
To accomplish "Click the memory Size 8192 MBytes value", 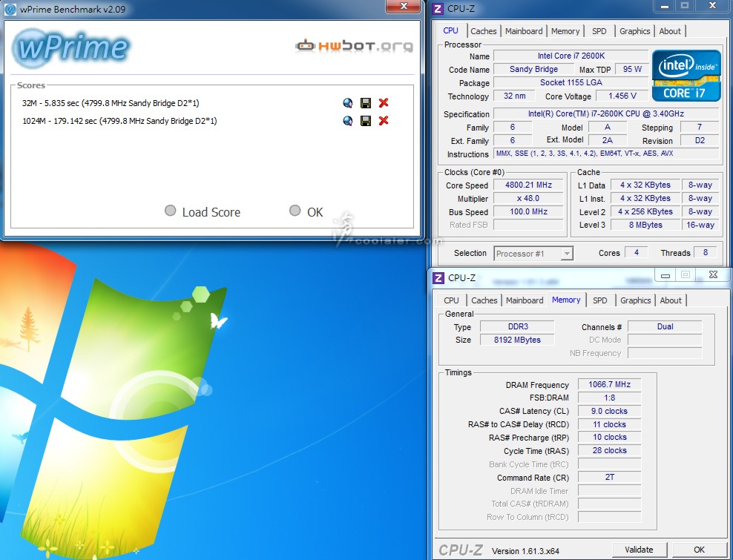I will tap(518, 340).
